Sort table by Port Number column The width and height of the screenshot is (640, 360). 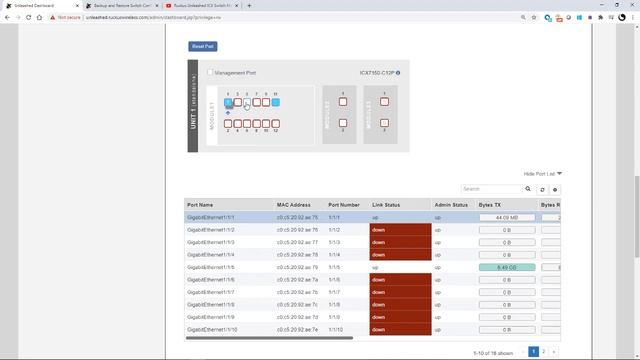point(344,205)
